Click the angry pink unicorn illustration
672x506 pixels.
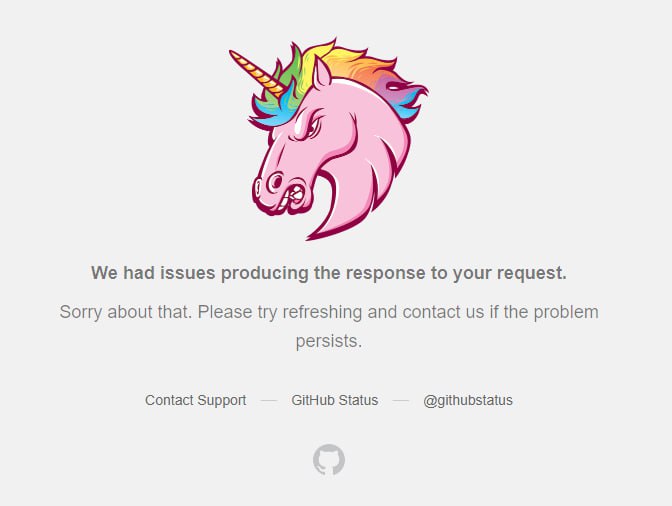pos(329,139)
